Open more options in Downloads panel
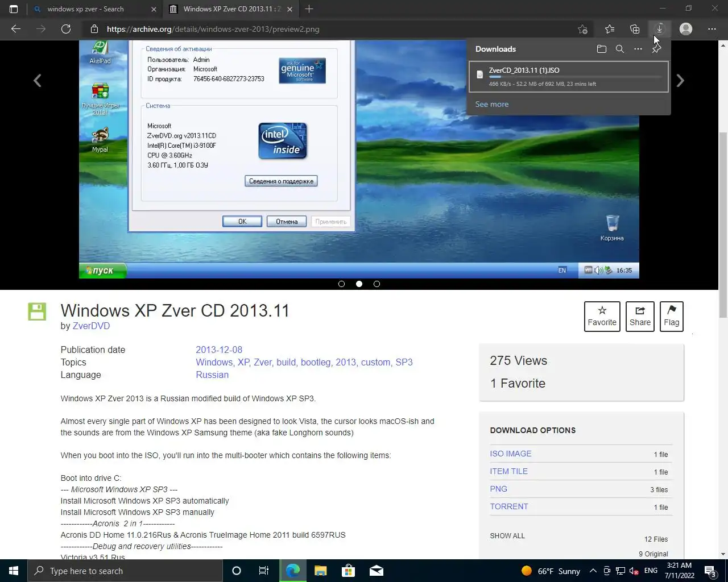Viewport: 728px width, 582px height. (638, 49)
